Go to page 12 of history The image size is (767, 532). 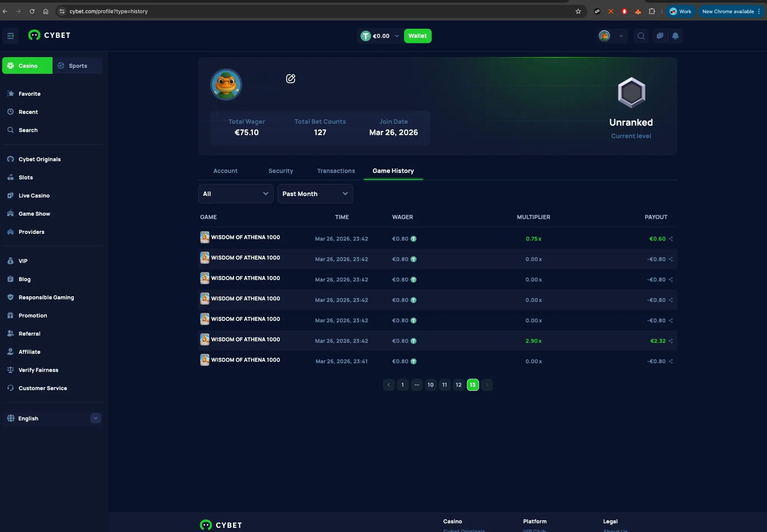tap(458, 385)
